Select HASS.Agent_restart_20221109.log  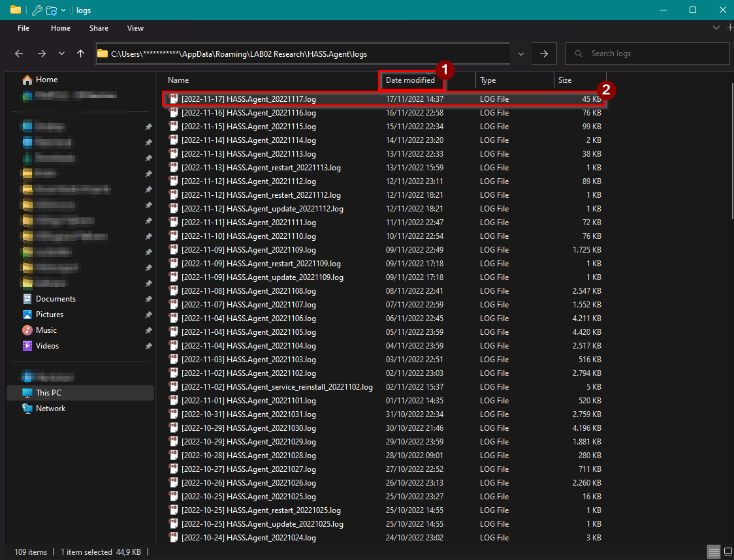[261, 264]
